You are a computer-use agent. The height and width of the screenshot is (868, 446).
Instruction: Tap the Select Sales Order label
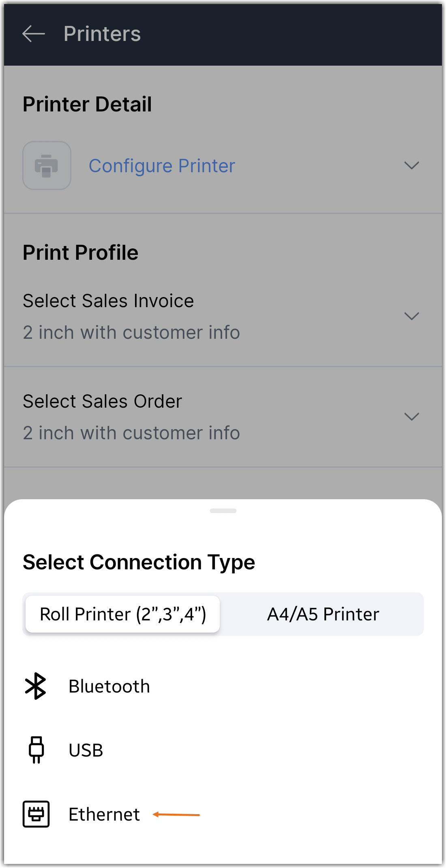point(102,401)
